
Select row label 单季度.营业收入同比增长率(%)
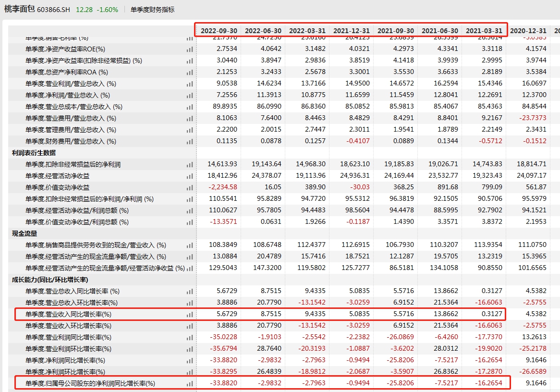(68, 315)
